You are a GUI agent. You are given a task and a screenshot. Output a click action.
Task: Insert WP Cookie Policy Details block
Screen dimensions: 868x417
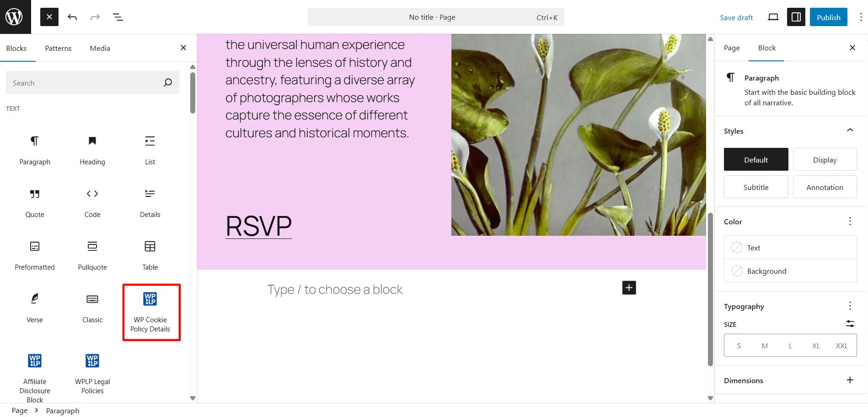[151, 312]
